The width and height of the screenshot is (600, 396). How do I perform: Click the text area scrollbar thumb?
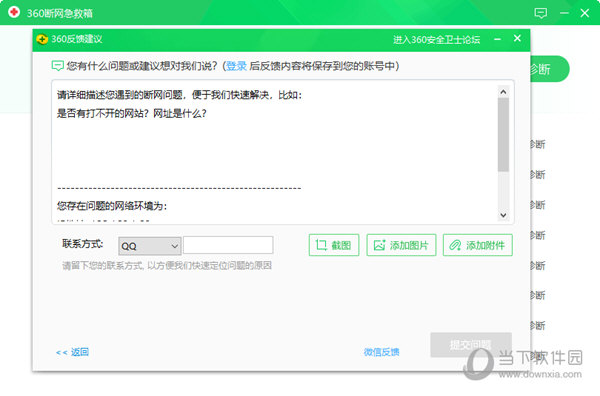(x=503, y=134)
